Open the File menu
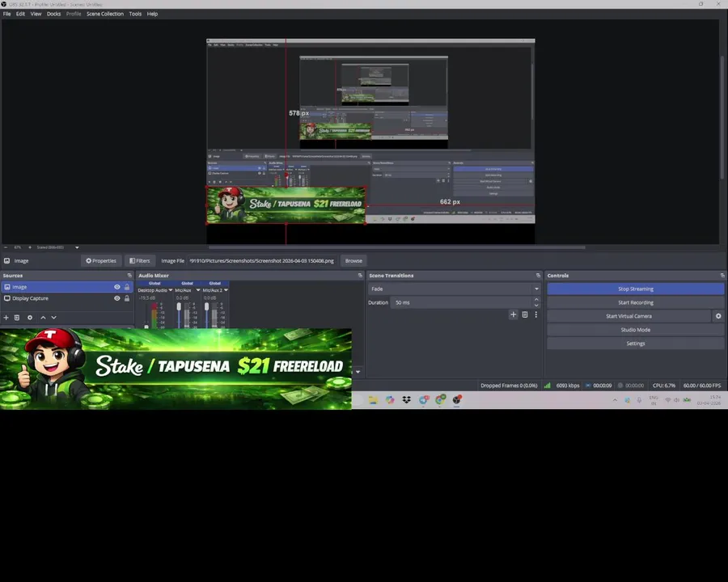 pos(7,14)
